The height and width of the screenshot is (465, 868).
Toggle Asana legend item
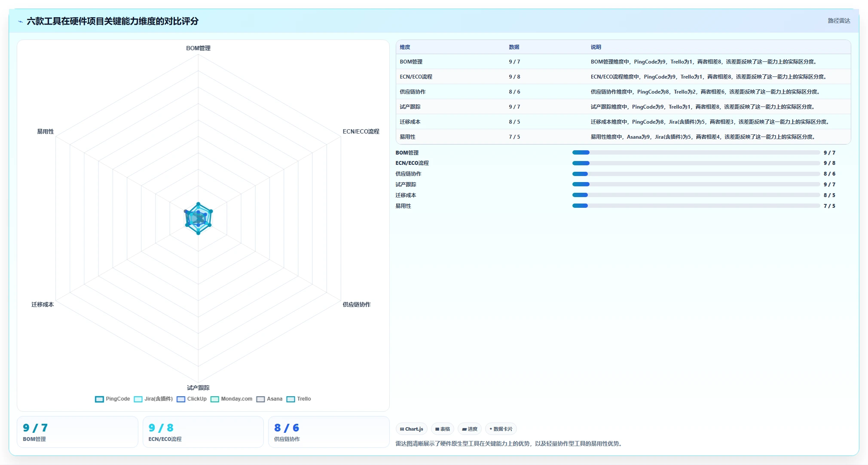click(269, 399)
